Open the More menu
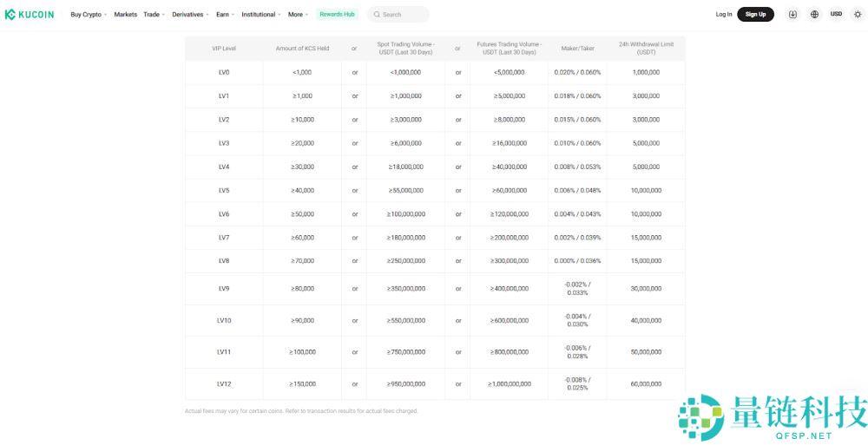The height and width of the screenshot is (445, 868). point(298,15)
